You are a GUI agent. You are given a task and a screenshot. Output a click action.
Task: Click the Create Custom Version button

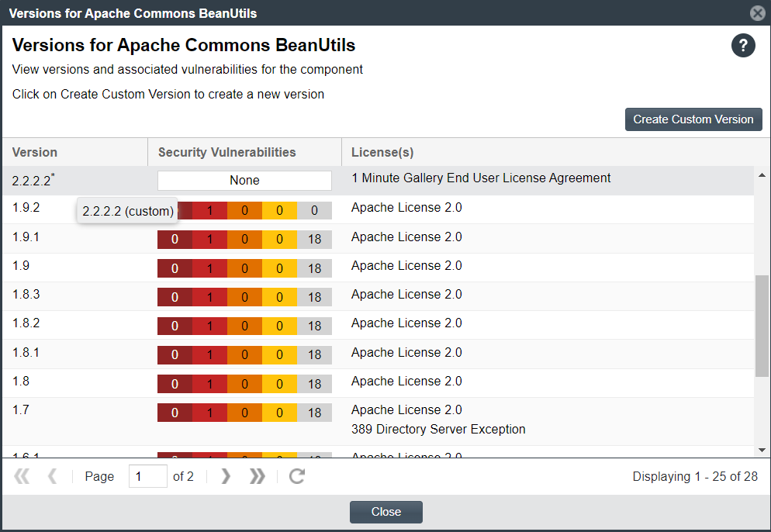pos(693,119)
